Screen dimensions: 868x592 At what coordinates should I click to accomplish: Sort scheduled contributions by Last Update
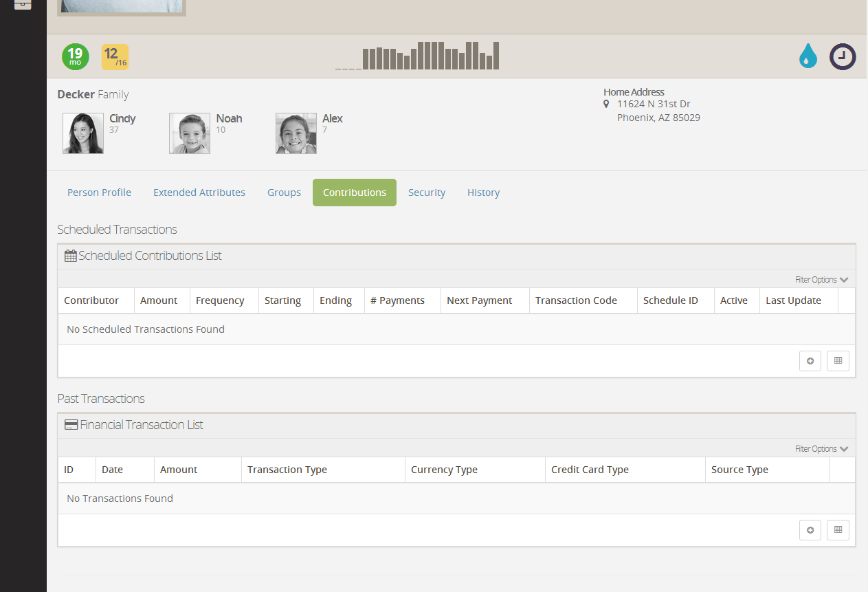coord(793,300)
